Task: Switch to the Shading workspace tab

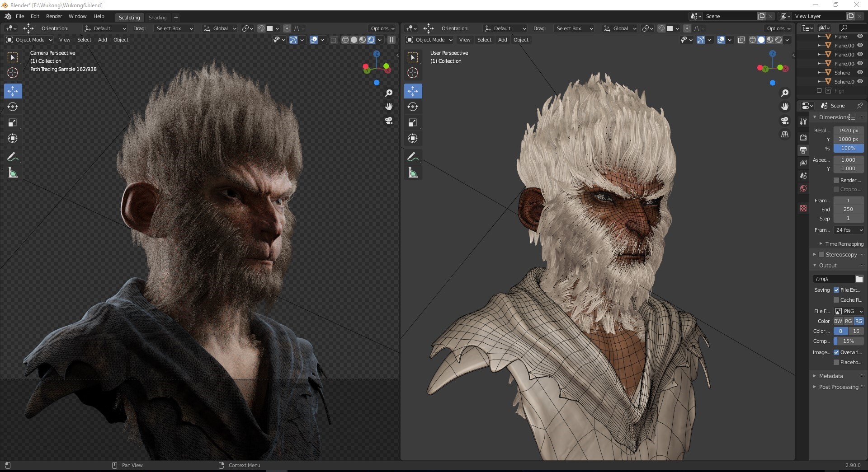Action: 157,18
